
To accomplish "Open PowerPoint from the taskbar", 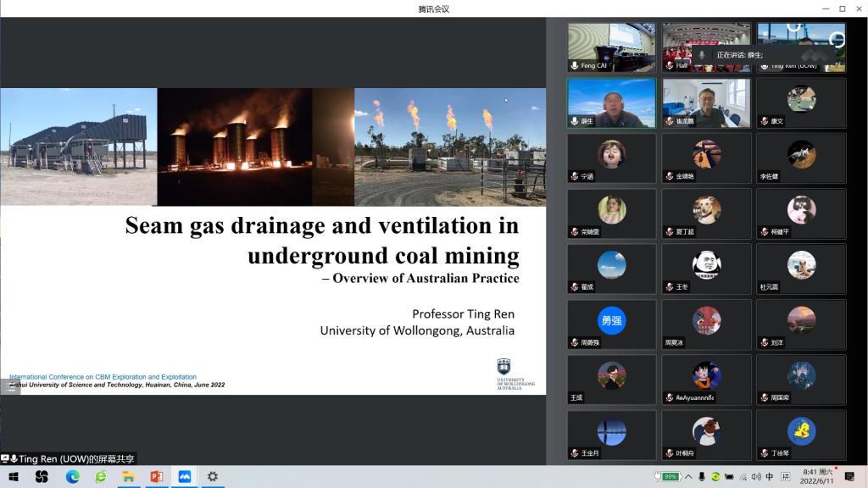I will click(156, 477).
